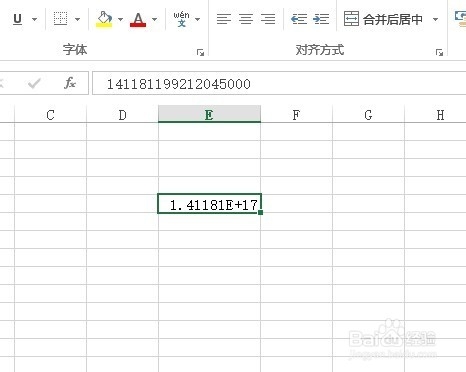The image size is (466, 372).
Task: Apply yellow fill color bucket
Action: pyautogui.click(x=104, y=19)
